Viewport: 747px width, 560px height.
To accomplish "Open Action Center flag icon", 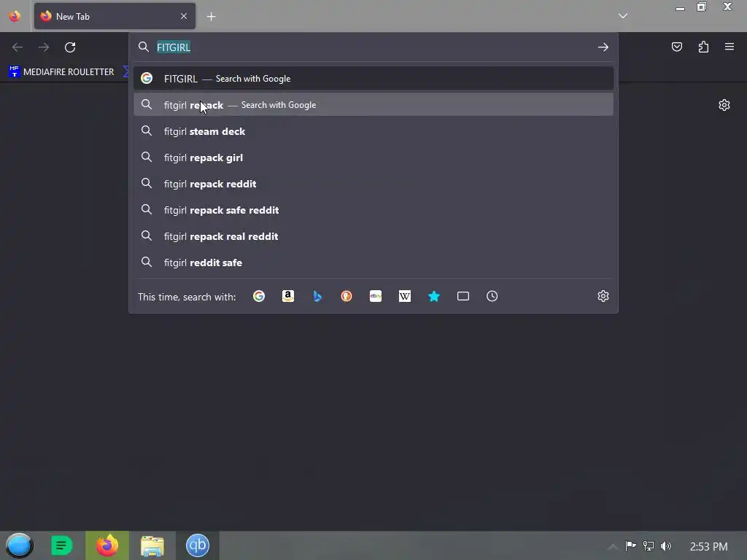I will coord(631,545).
